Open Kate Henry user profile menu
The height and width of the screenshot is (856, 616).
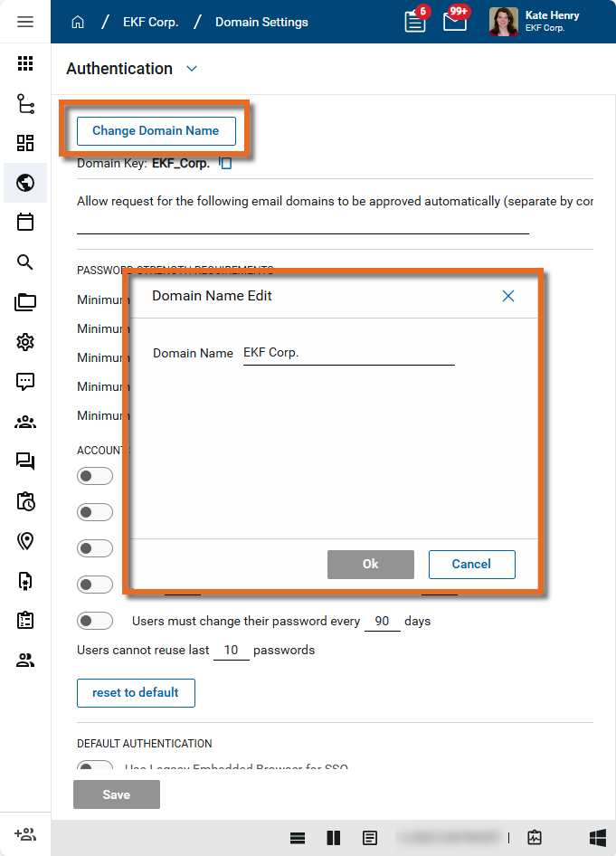(x=535, y=22)
